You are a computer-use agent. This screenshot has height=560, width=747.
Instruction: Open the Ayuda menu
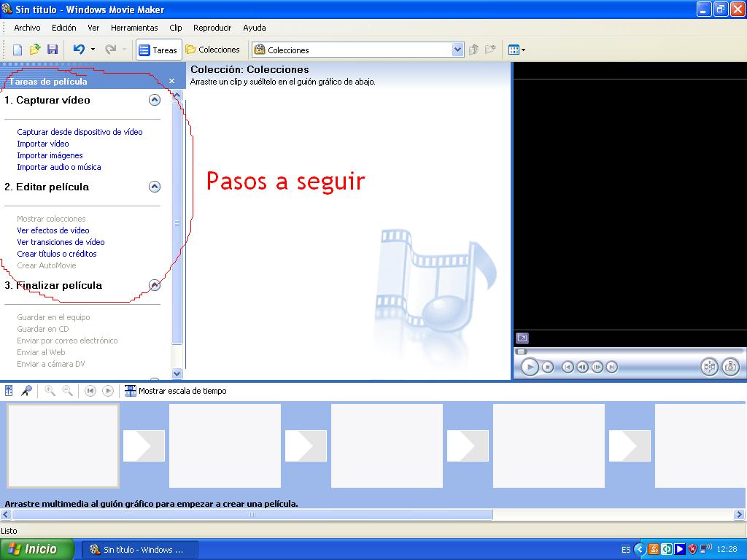[x=255, y=28]
